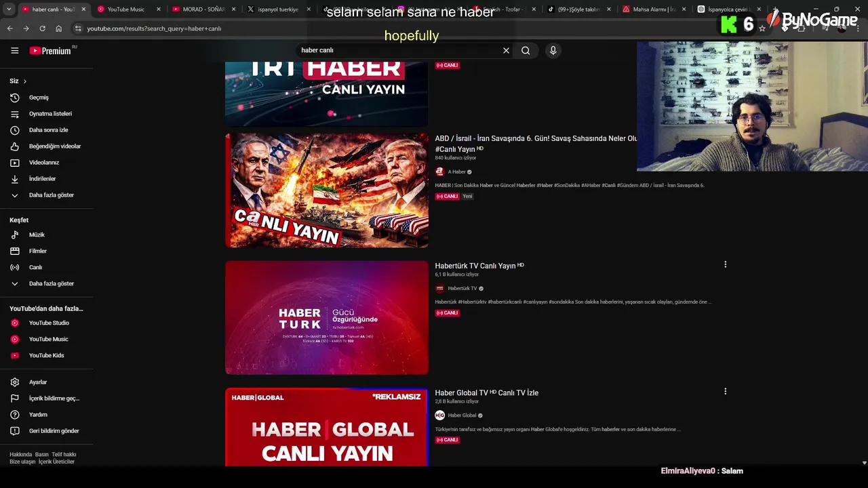
Task: Click the Habertürk TV channel avatar
Action: coord(439,289)
